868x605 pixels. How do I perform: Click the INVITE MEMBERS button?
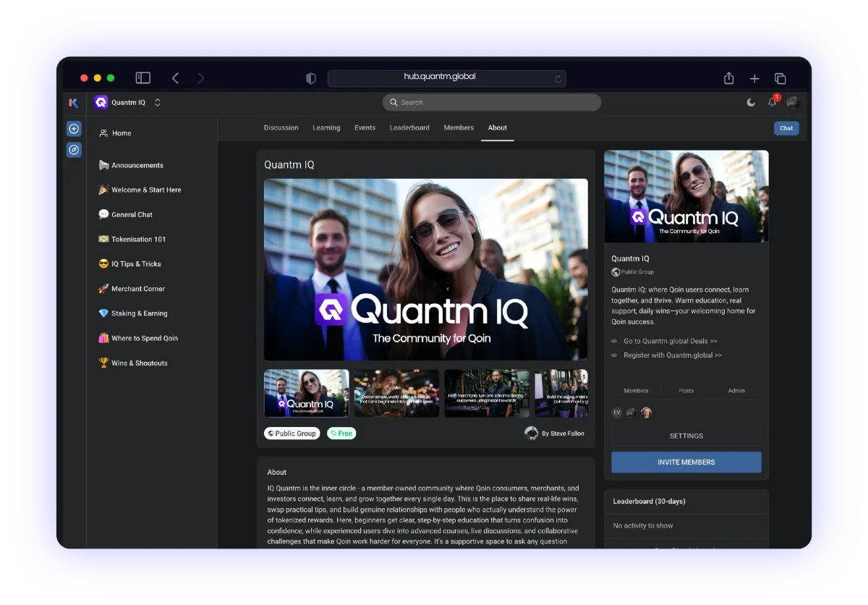pos(686,462)
